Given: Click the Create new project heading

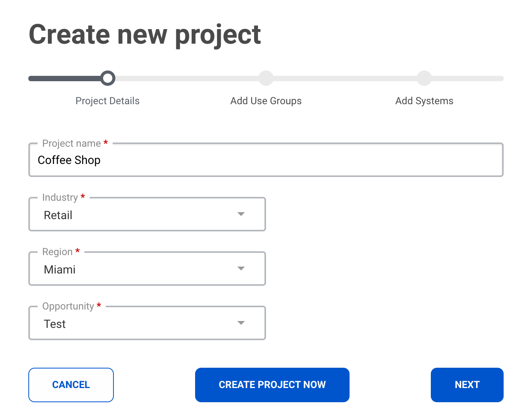Looking at the screenshot, I should tap(145, 34).
